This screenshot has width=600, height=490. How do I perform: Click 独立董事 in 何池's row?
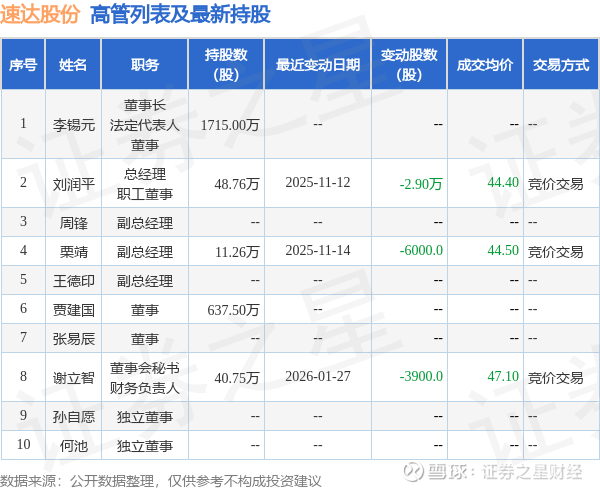point(145,446)
